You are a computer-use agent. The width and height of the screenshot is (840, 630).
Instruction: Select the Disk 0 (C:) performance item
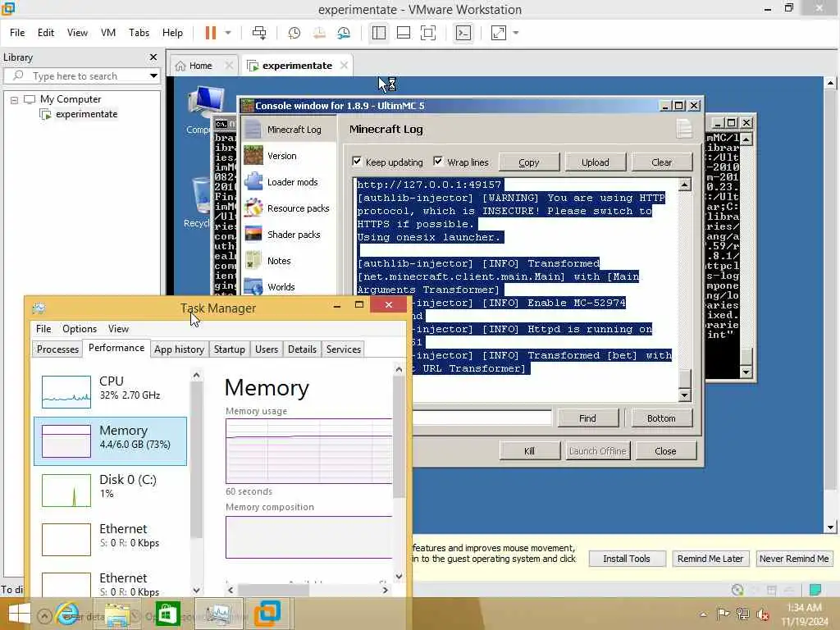click(111, 491)
